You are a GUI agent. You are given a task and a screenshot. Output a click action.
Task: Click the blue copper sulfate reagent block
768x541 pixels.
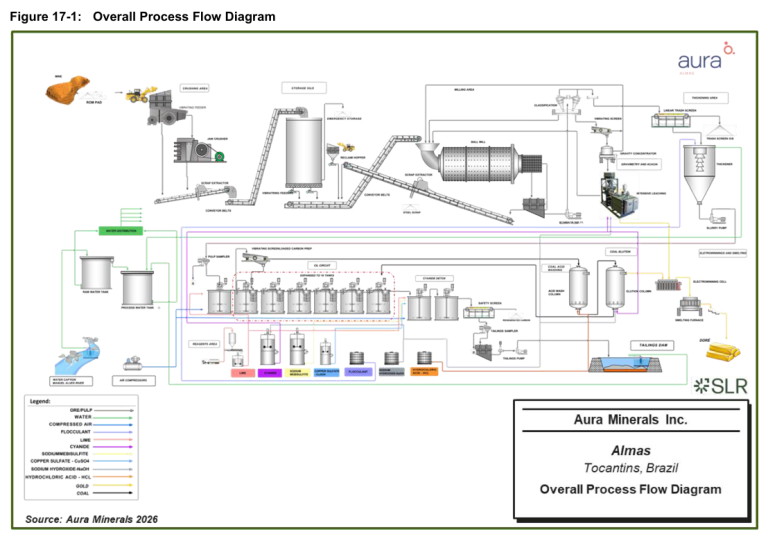(326, 373)
